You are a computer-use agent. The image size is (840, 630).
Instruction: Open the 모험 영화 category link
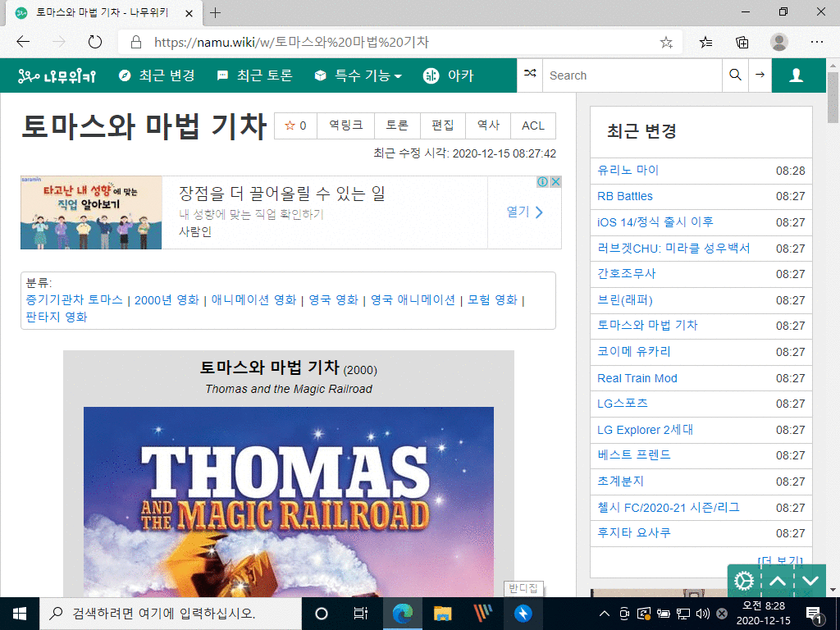click(492, 299)
